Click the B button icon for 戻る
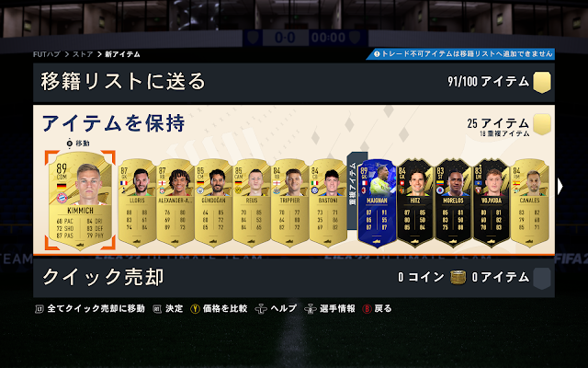This screenshot has height=368, width=588. point(367,309)
